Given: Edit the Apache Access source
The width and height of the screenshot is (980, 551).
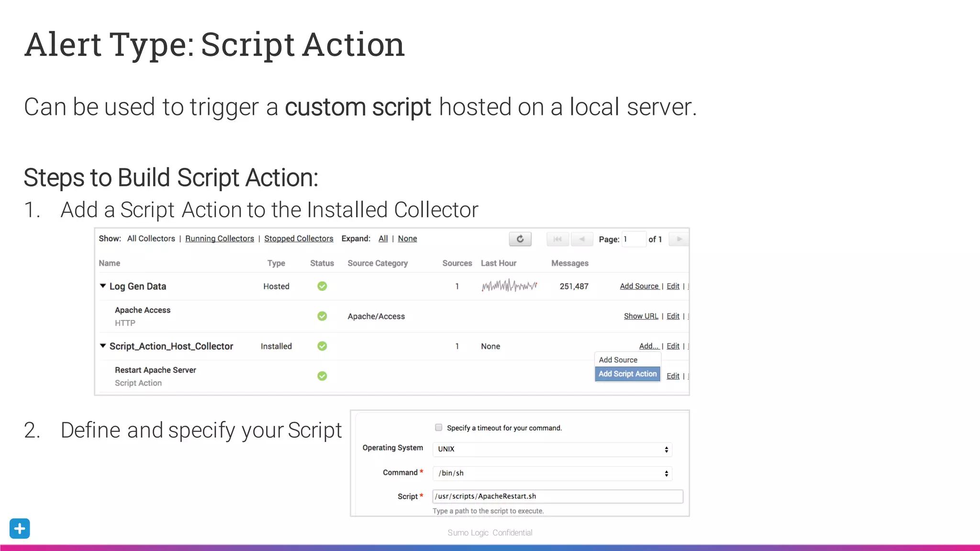Looking at the screenshot, I should tap(673, 316).
